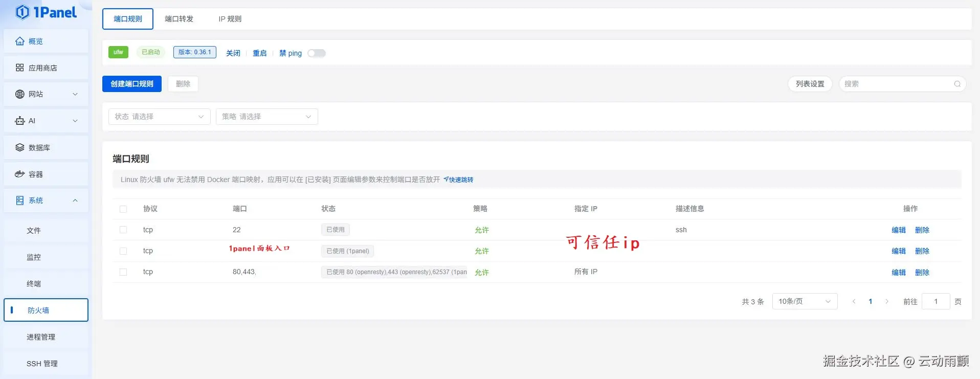Open the 应用商店 grid icon
The image size is (980, 379).
click(20, 68)
